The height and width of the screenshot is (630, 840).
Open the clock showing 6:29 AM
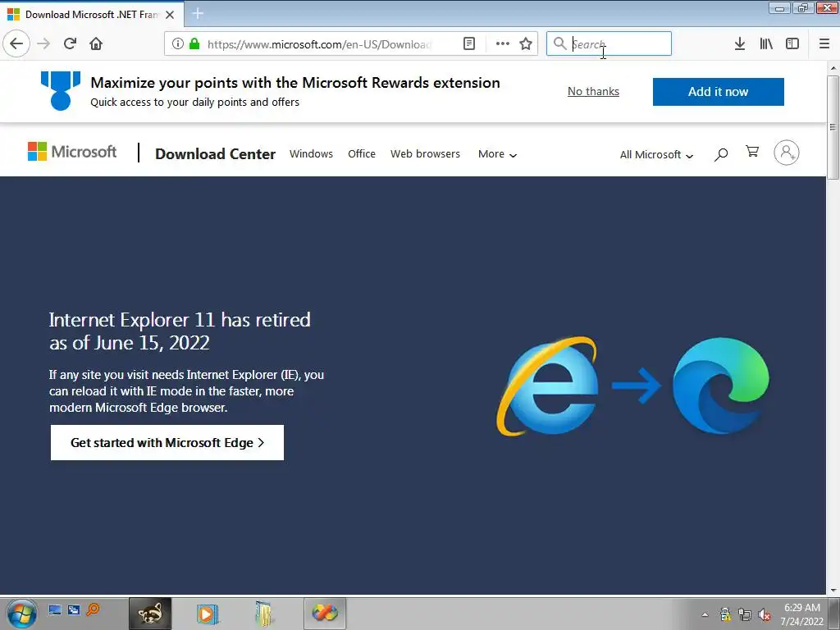[x=802, y=614]
